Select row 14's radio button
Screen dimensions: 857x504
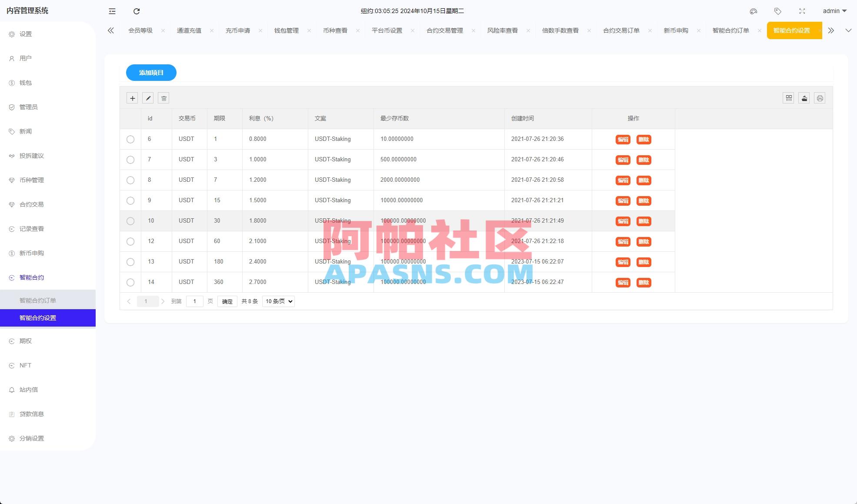(x=130, y=282)
